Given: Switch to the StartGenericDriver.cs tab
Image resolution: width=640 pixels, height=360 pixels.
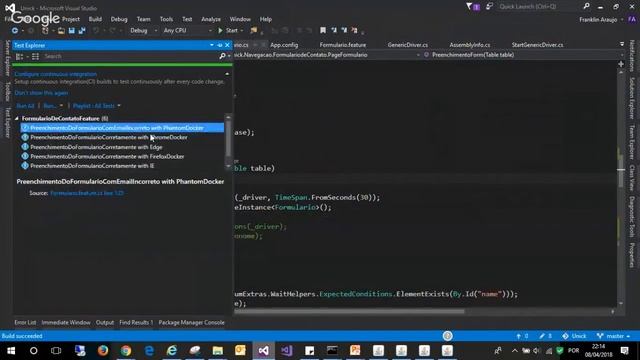Looking at the screenshot, I should [x=537, y=45].
